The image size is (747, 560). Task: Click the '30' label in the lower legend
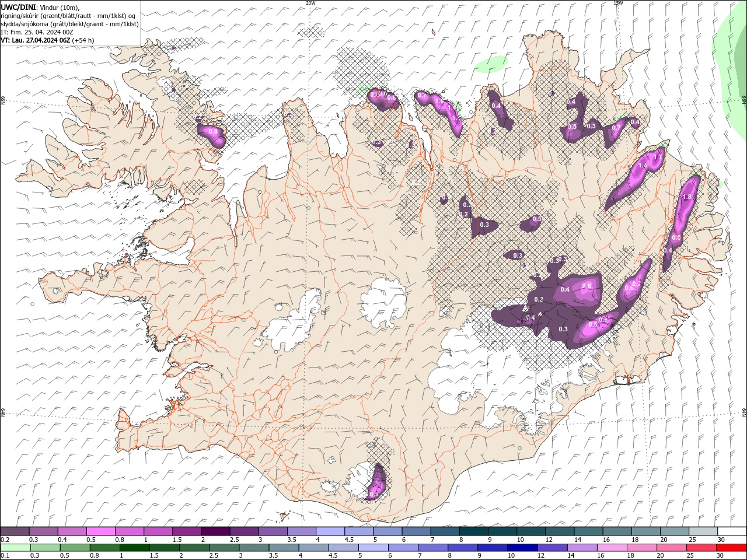pyautogui.click(x=720, y=556)
